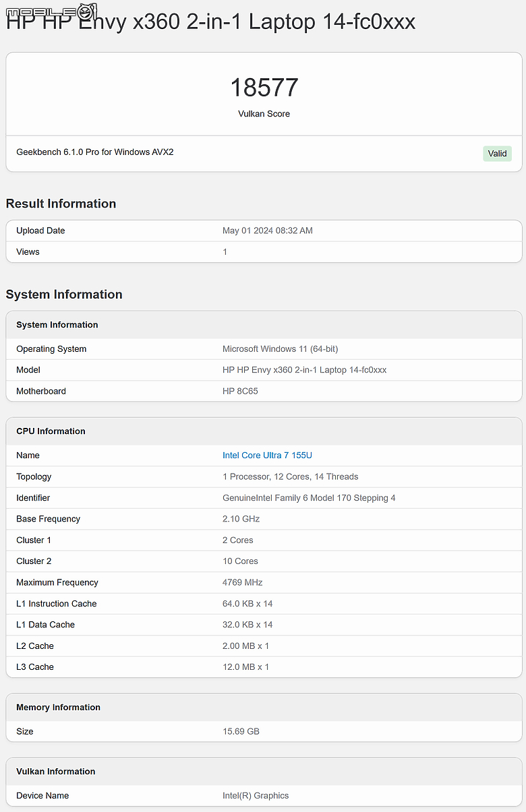This screenshot has height=812, width=526.
Task: Select the upload date May 01 2024 08:32 AM
Action: (268, 230)
